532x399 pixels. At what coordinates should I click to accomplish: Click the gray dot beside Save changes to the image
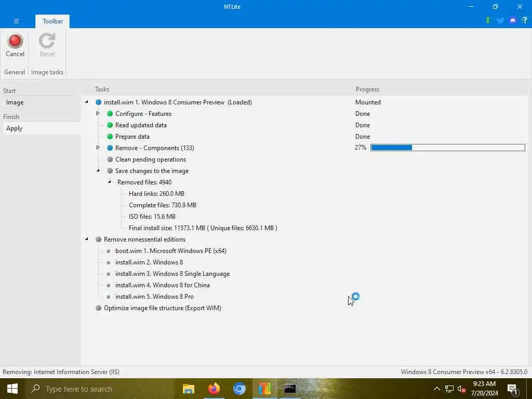(110, 170)
